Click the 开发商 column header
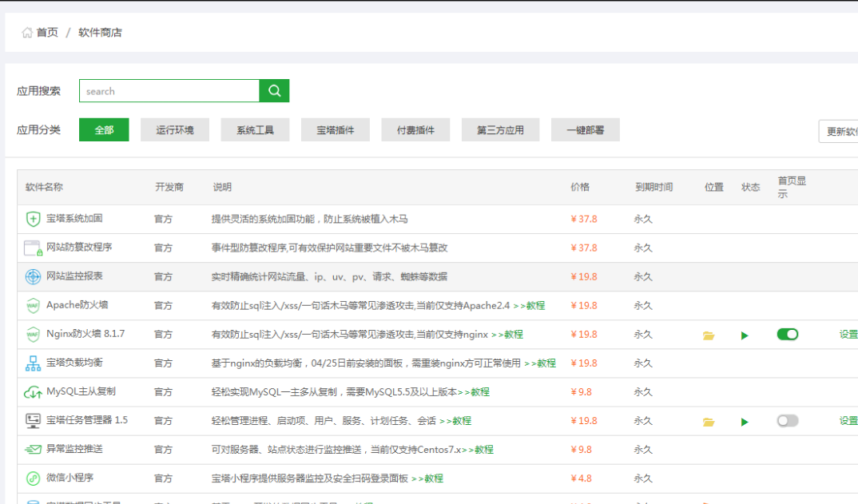858x504 pixels. [x=169, y=187]
